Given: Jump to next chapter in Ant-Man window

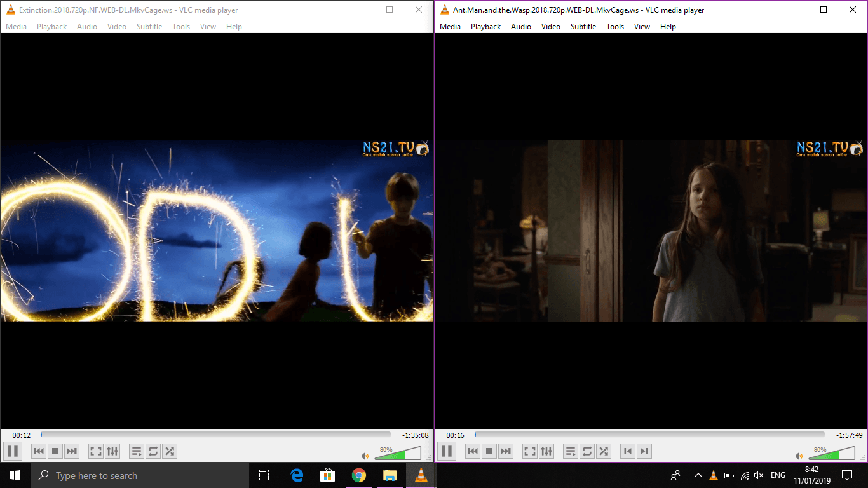Looking at the screenshot, I should (644, 451).
